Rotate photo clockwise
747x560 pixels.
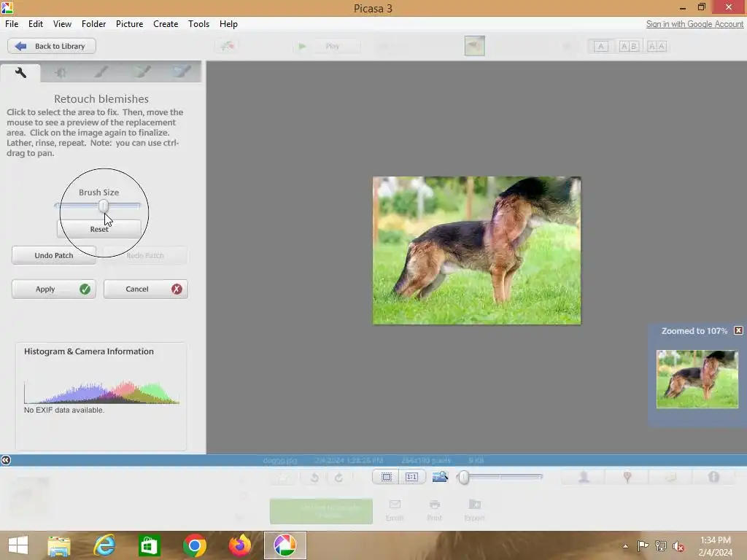(338, 477)
